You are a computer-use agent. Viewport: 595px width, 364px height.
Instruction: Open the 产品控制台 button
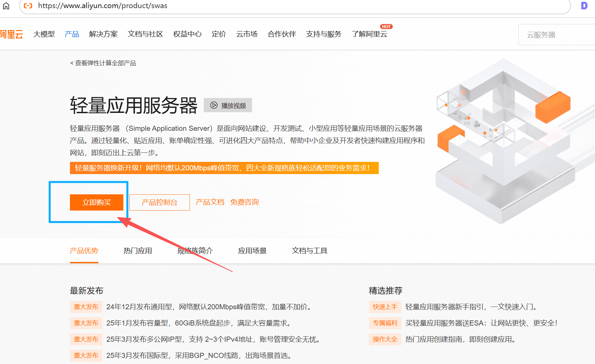(159, 202)
